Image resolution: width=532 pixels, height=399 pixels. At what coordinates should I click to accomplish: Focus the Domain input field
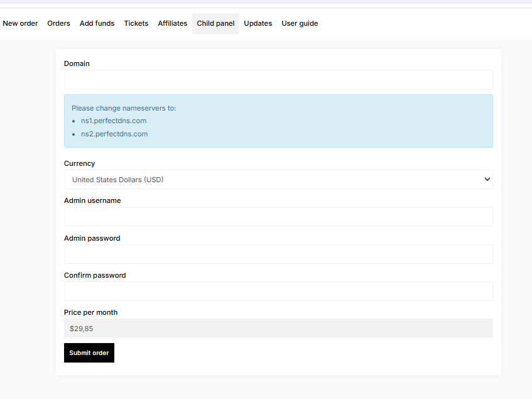click(278, 80)
